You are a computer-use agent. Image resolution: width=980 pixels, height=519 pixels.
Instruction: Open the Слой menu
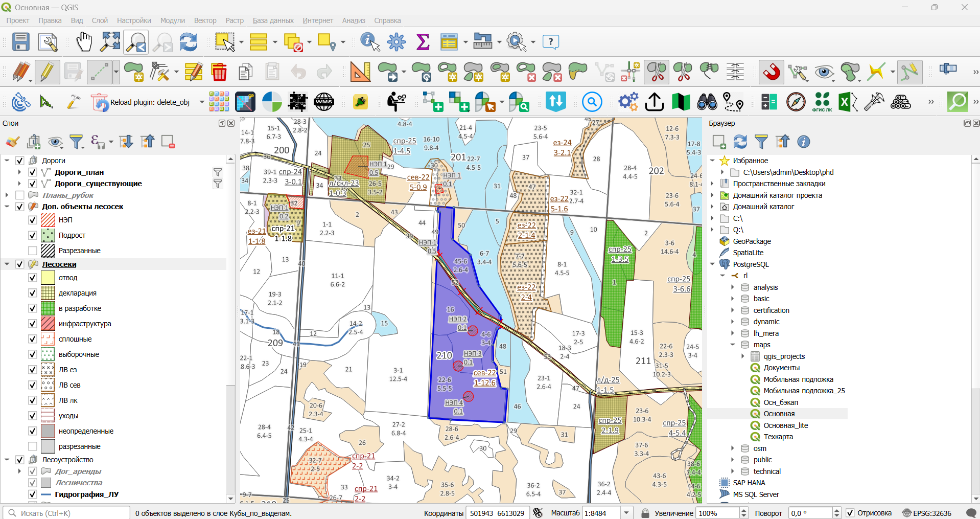pyautogui.click(x=100, y=20)
